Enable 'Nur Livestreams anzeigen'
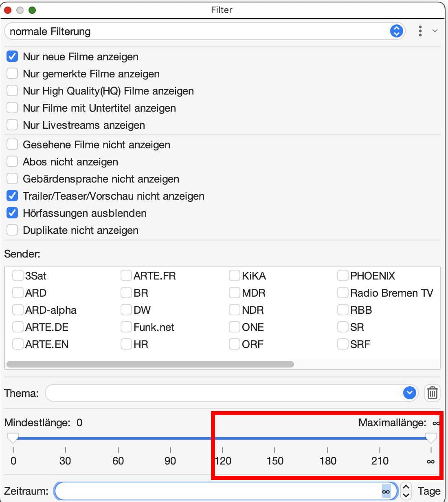 point(12,125)
